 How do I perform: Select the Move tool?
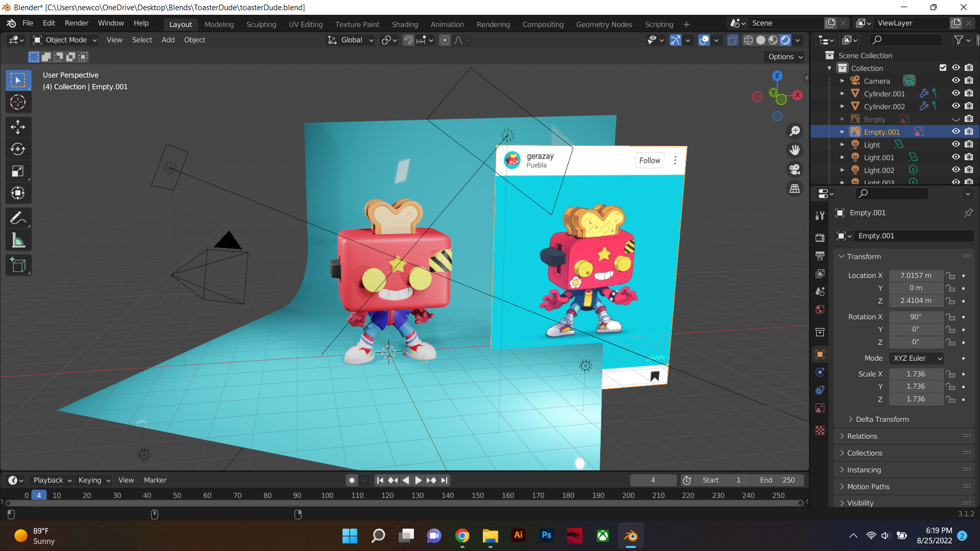18,127
